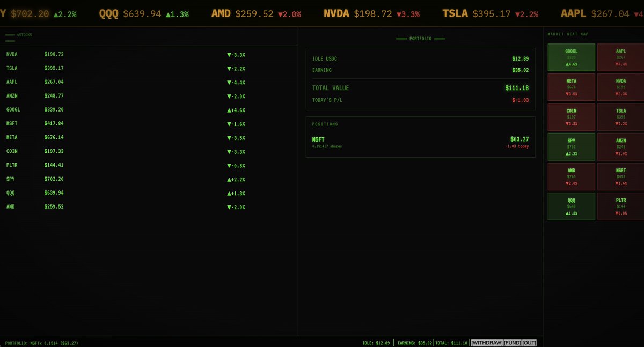Click the [WITHDRAW] button in bottom bar
This screenshot has height=347, width=644.
tap(487, 343)
